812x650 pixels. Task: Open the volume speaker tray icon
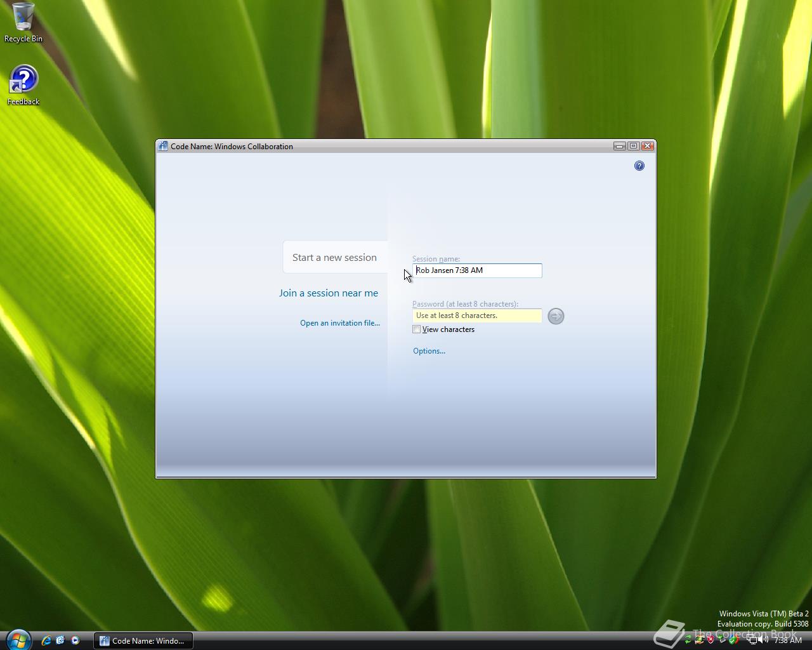coord(763,639)
